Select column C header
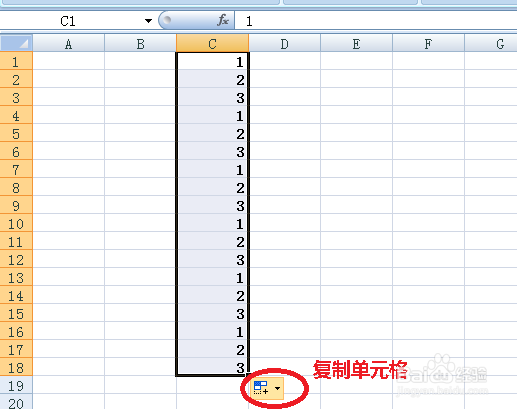Screen dimensions: 517x409 point(212,44)
